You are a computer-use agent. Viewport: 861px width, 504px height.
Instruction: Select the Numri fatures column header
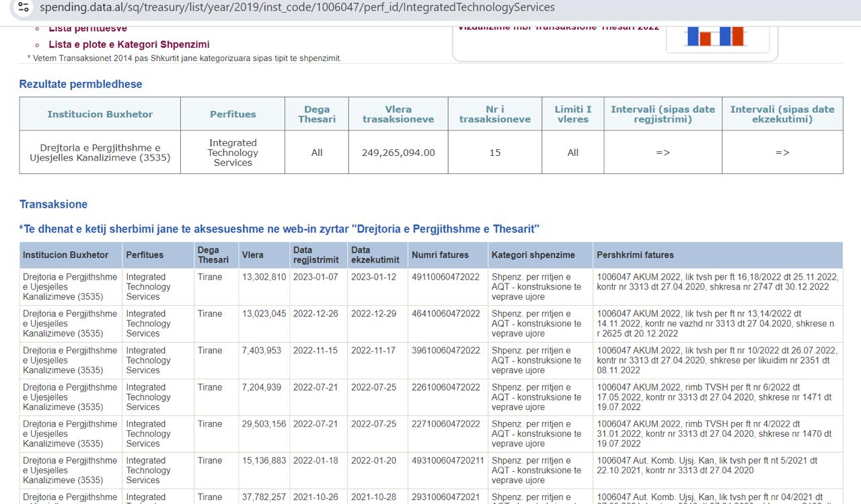tap(439, 255)
